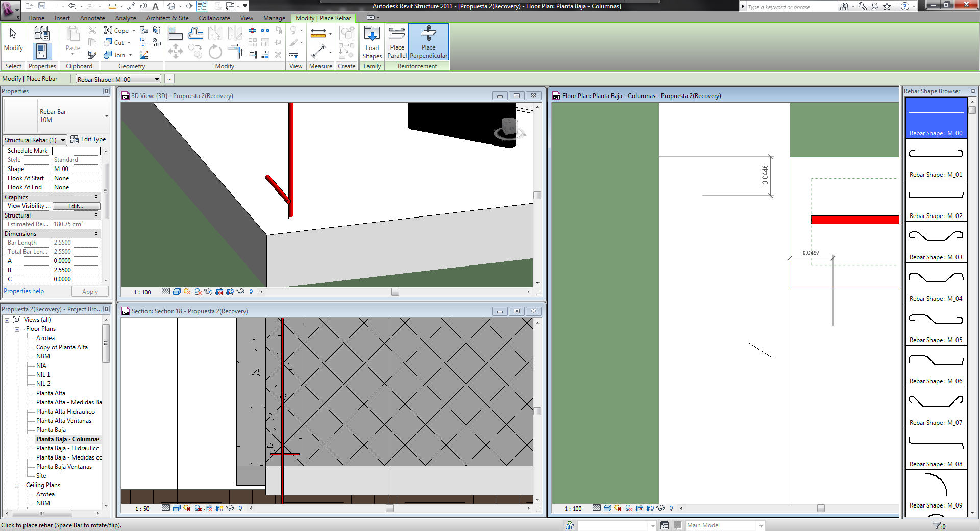Switch to the Collaborate ribbon tab

tap(214, 18)
